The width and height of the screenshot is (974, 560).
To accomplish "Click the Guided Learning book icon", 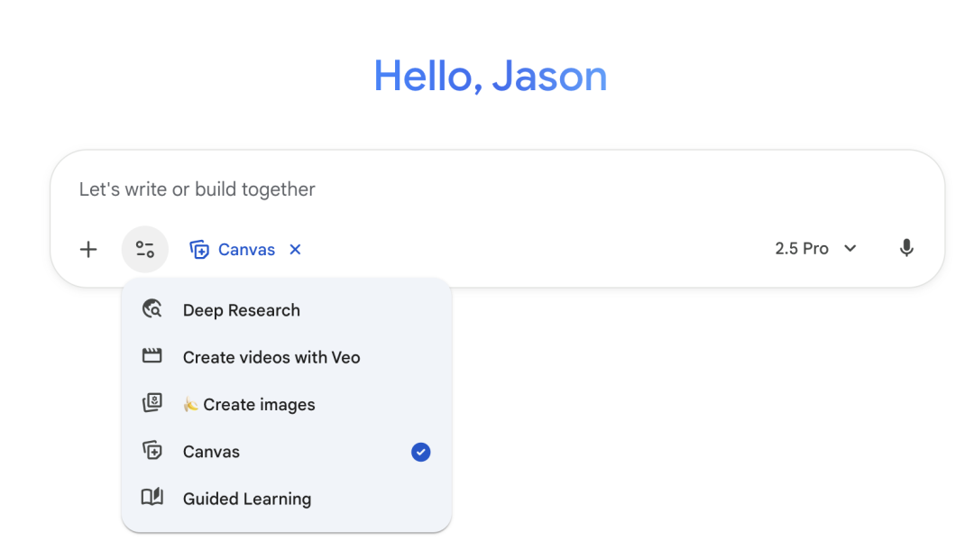I will [x=152, y=498].
